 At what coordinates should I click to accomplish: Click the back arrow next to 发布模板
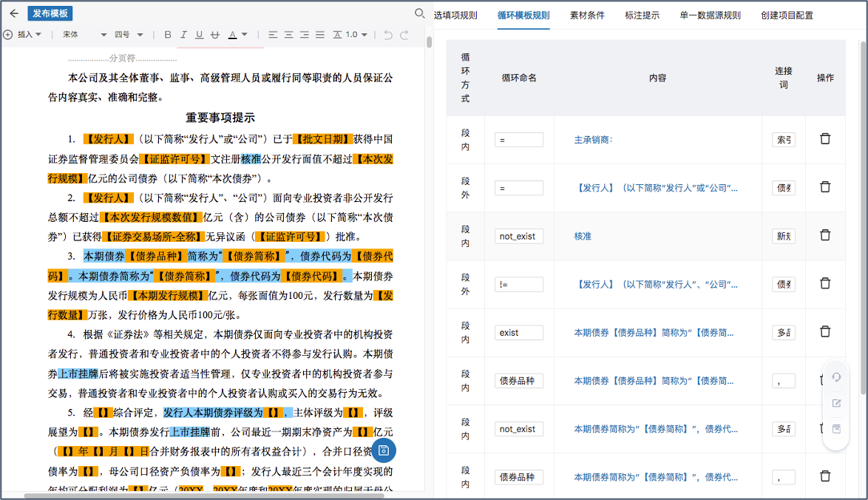coord(13,13)
